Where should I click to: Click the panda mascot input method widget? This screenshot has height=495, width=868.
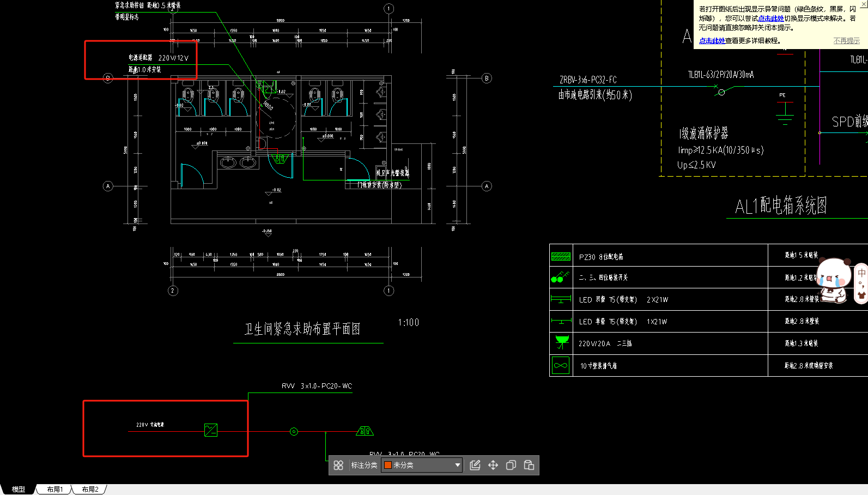pyautogui.click(x=834, y=281)
